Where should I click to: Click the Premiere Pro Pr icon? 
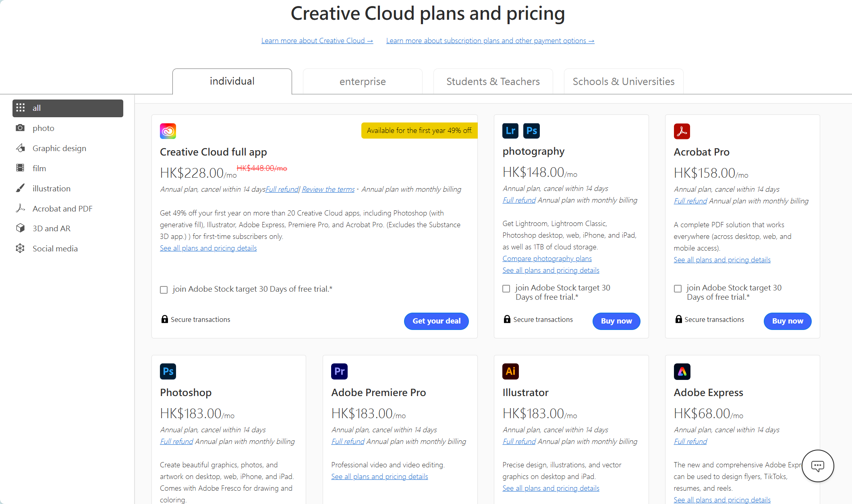[x=339, y=371]
